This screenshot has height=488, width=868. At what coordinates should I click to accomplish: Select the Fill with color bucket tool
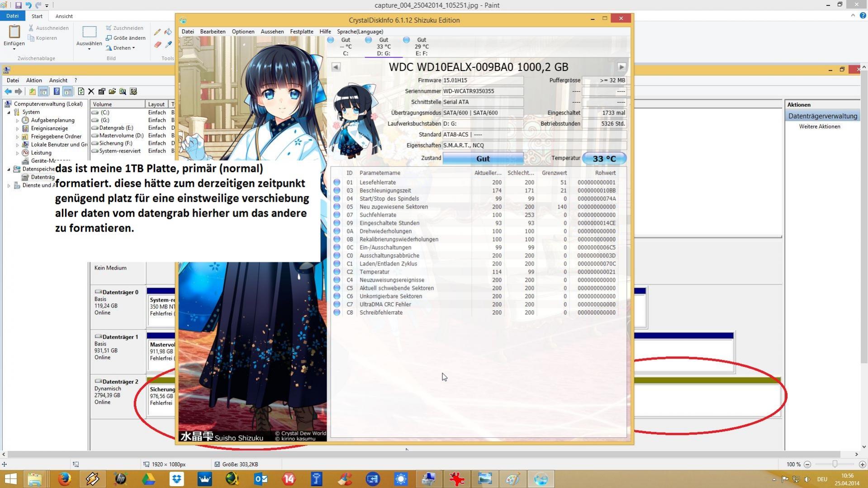168,32
